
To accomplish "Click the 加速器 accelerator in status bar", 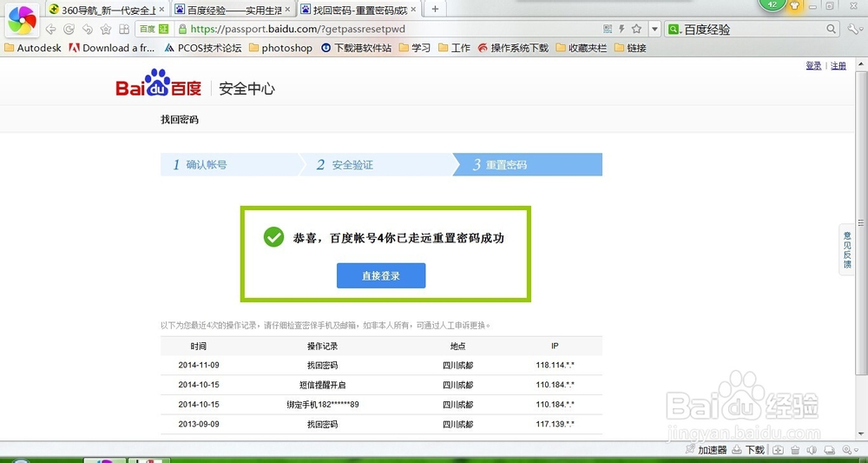I will (x=706, y=450).
